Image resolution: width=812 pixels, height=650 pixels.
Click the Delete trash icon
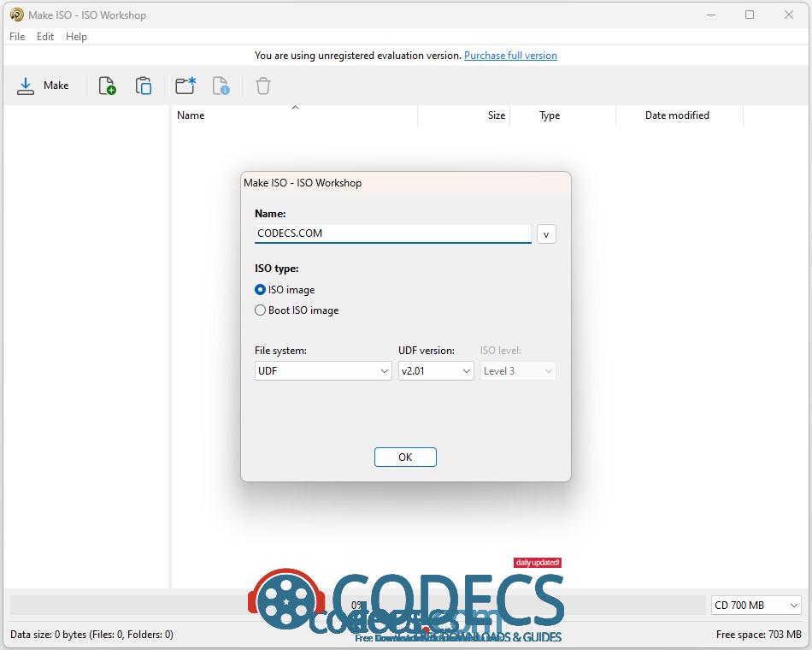tap(263, 86)
